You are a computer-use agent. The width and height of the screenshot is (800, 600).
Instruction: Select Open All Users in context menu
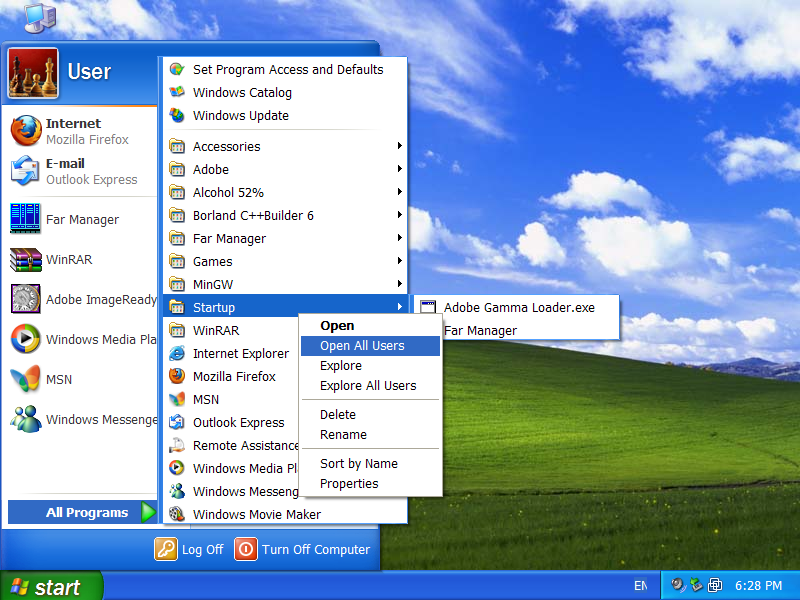click(x=370, y=345)
